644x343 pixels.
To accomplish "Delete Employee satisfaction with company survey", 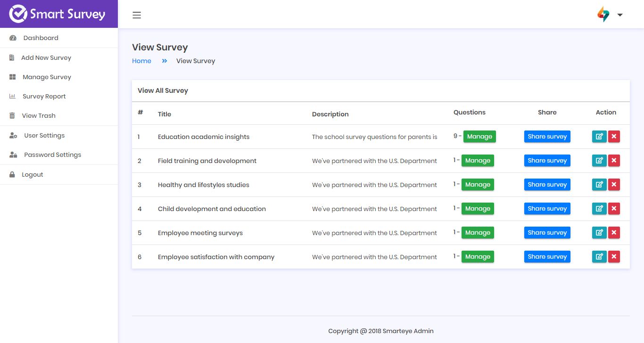I will (x=614, y=257).
